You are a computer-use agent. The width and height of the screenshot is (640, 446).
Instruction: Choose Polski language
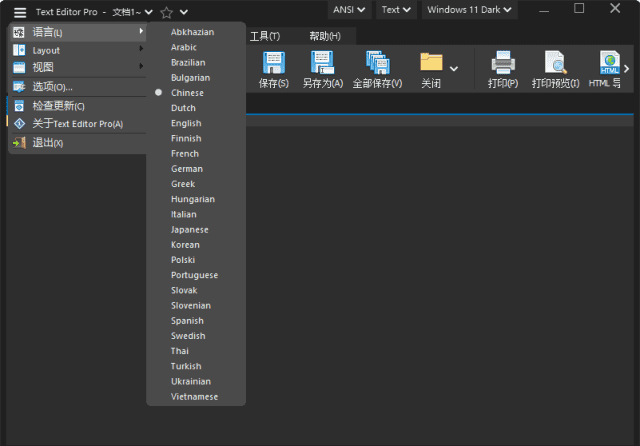point(196,260)
